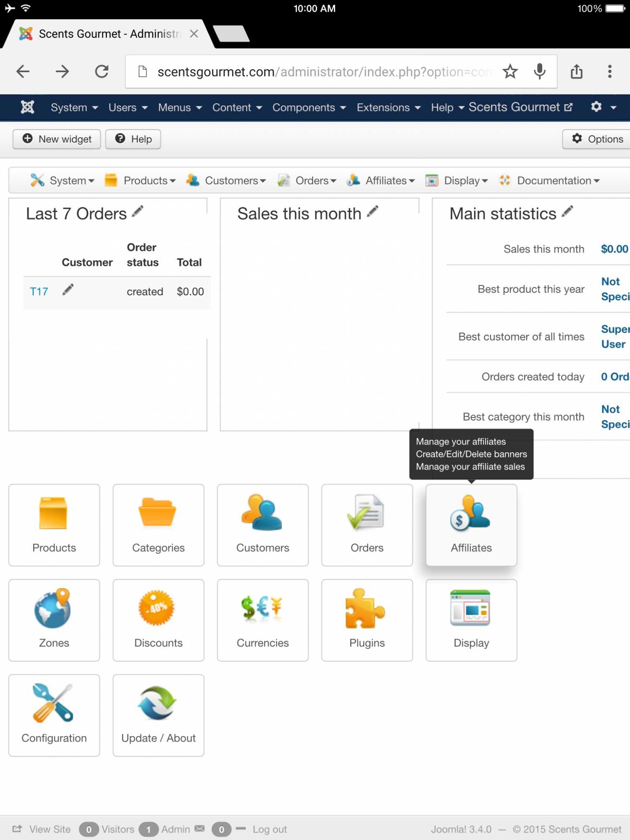Click the Admin count badge

click(x=148, y=829)
